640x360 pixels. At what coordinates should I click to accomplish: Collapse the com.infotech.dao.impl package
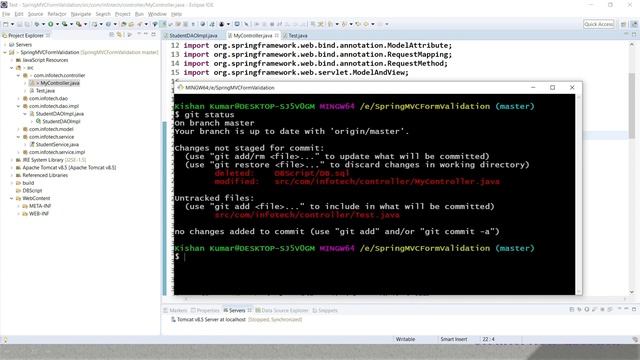[x=18, y=106]
